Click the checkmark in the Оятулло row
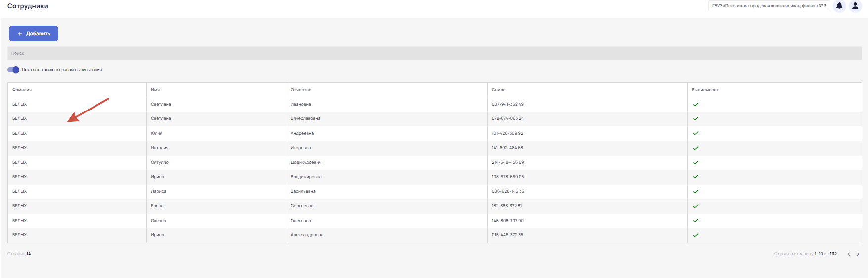This screenshot has width=868, height=278. coord(696,162)
